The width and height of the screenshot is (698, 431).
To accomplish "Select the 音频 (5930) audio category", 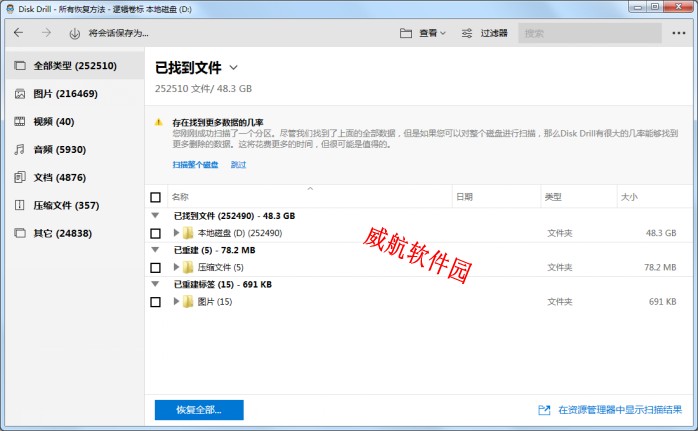I will click(57, 150).
